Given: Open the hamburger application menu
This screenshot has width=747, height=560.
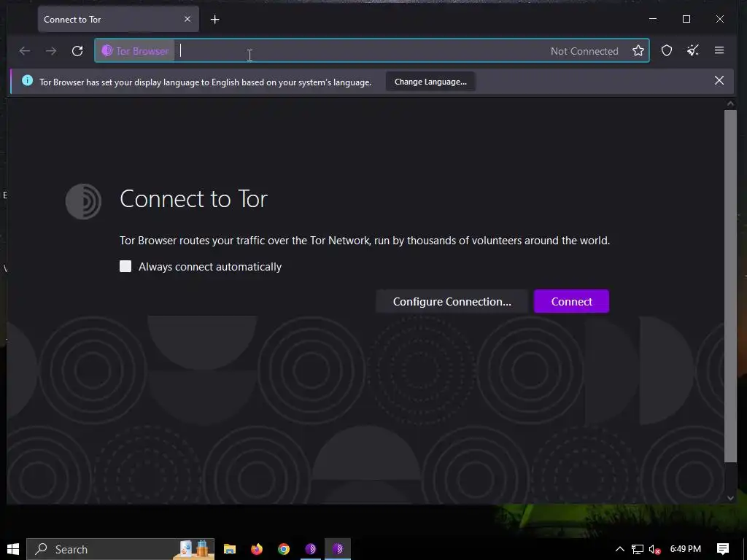Looking at the screenshot, I should (x=719, y=50).
